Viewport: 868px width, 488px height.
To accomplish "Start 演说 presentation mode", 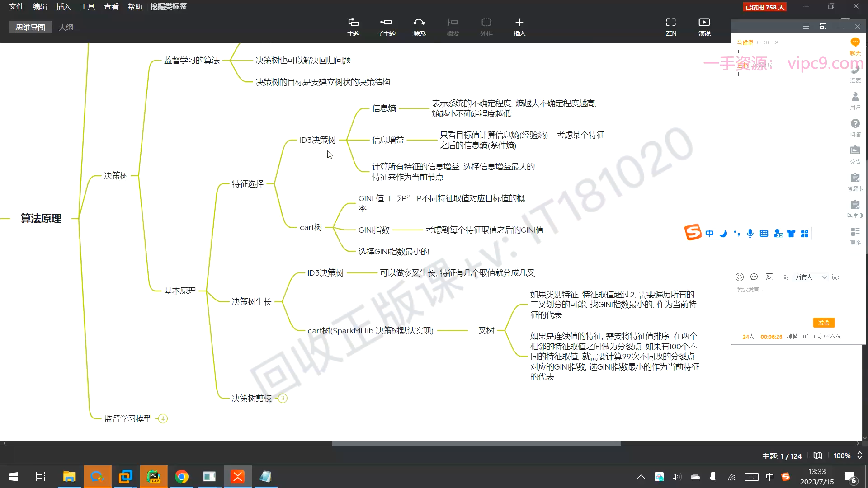I will pyautogui.click(x=704, y=23).
